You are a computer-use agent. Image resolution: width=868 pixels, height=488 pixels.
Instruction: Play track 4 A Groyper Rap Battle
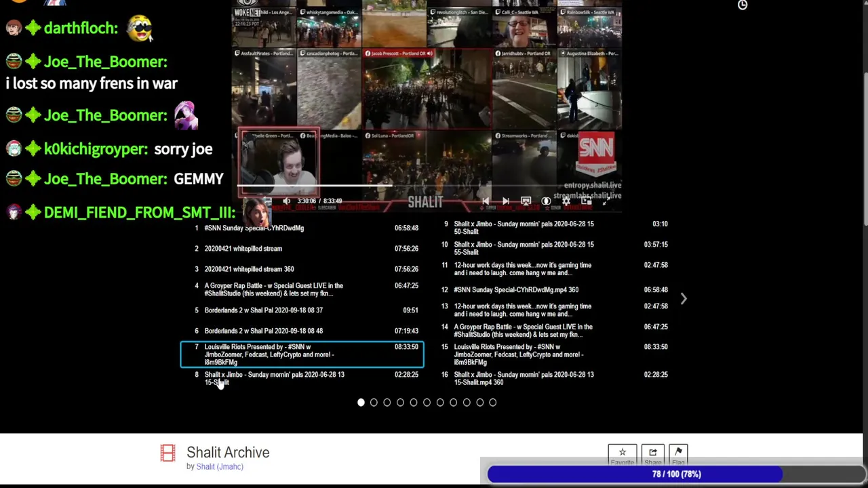click(x=302, y=289)
